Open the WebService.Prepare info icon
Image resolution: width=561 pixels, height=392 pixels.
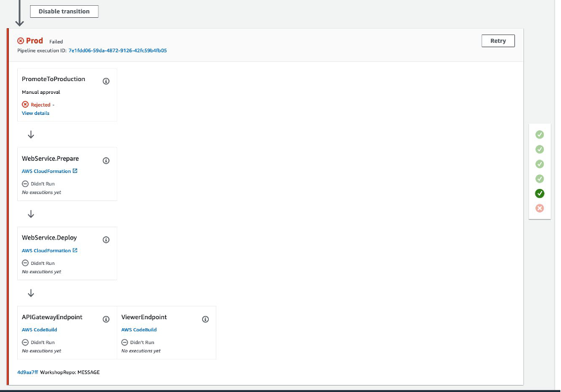(x=106, y=160)
